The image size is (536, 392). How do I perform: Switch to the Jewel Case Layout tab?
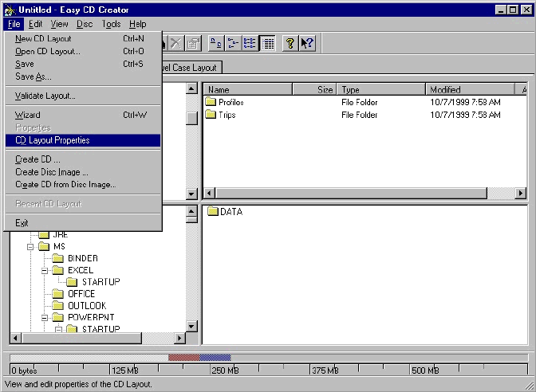coord(192,68)
